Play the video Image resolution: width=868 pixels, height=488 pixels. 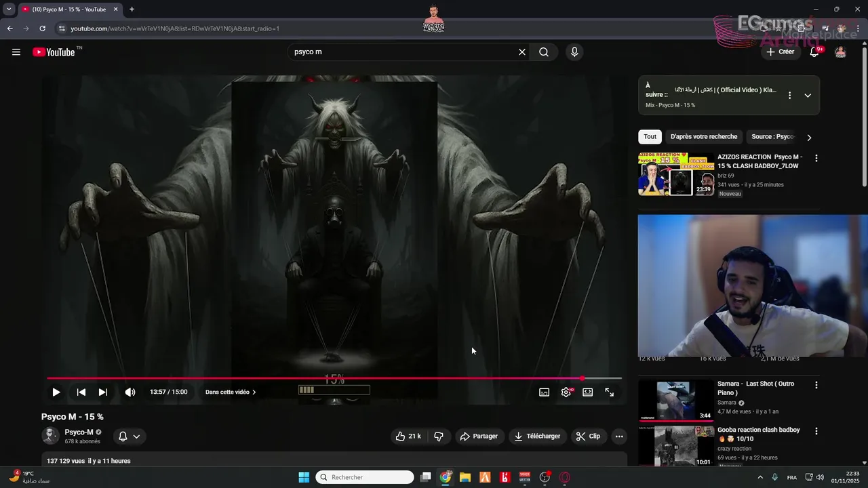click(x=56, y=392)
